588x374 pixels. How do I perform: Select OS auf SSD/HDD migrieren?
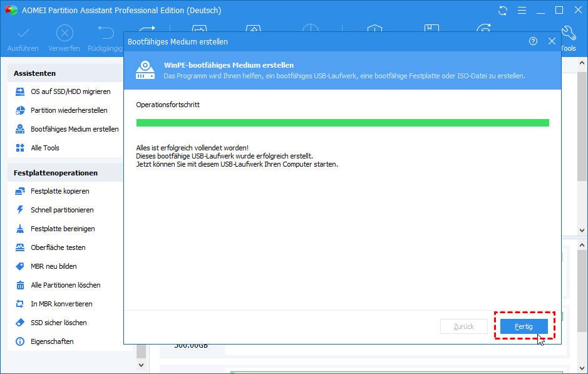point(71,91)
